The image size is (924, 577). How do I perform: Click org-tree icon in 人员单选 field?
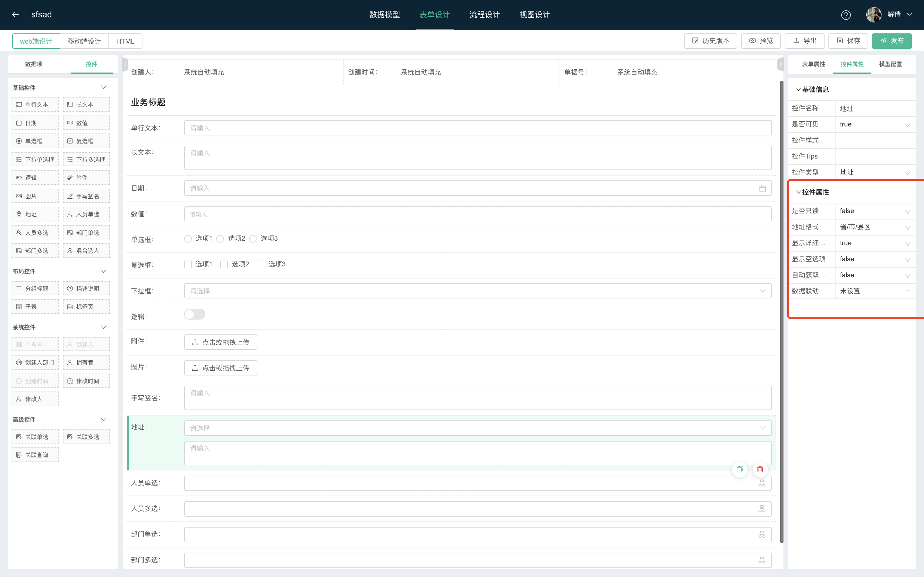(x=762, y=483)
